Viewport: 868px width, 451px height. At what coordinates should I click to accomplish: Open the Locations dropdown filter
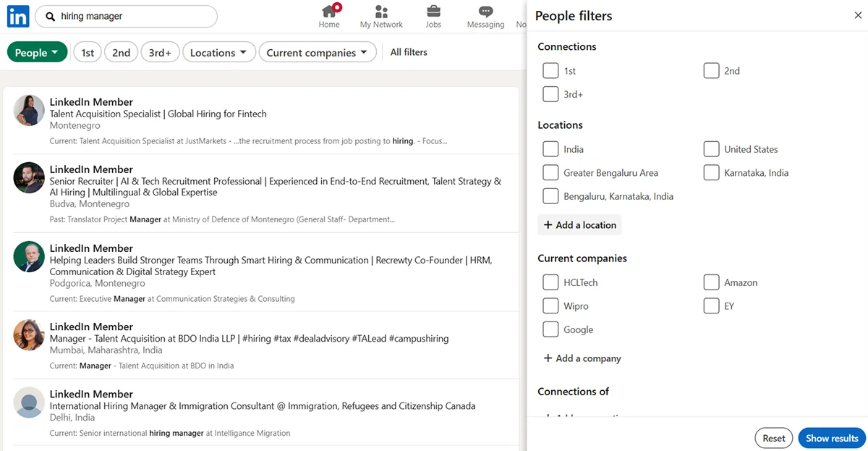pyautogui.click(x=218, y=51)
